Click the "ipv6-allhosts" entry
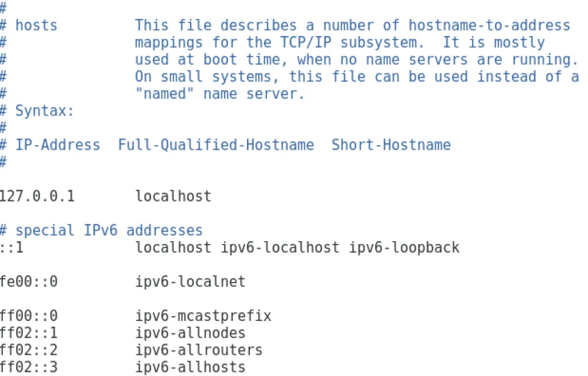The width and height of the screenshot is (588, 376). coord(190,367)
